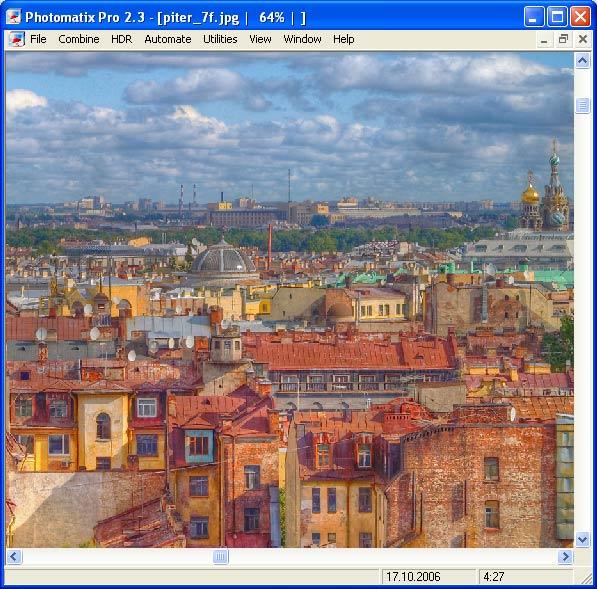Open the File menu
The image size is (597, 589).
coord(38,39)
